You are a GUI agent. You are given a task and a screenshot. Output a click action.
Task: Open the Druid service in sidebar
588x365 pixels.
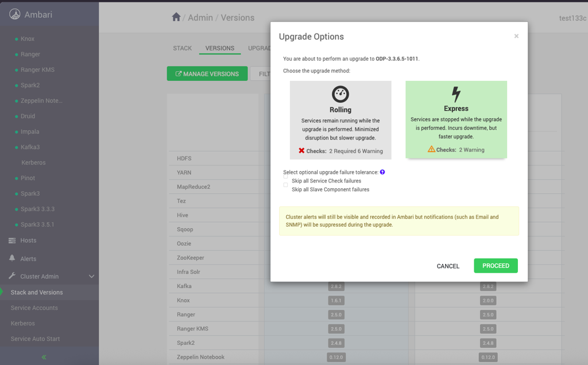[28, 116]
